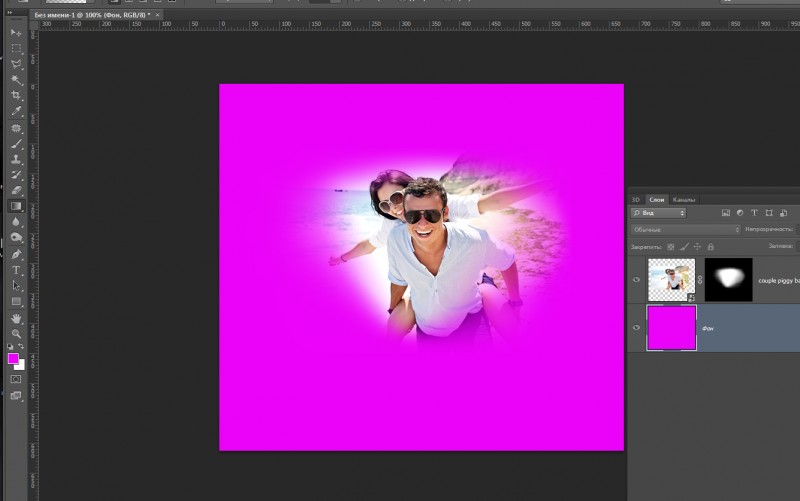800x501 pixels.
Task: Open the Обычные blend mode dropdown
Action: tap(685, 230)
